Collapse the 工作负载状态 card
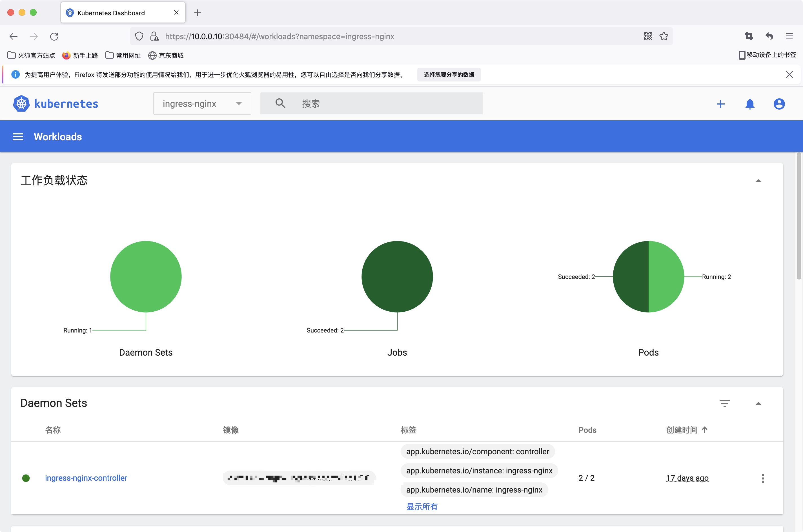Viewport: 803px width, 532px height. pos(758,181)
